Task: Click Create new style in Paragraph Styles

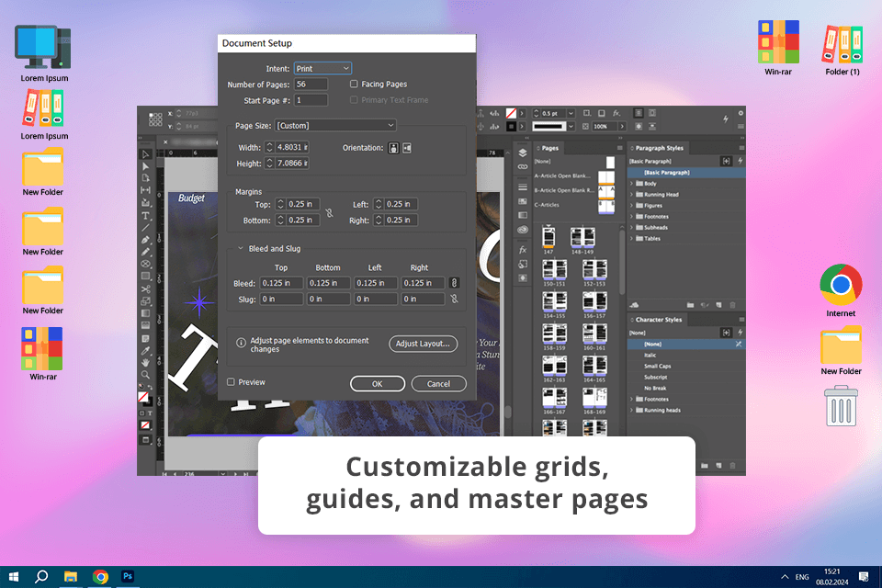Action: pyautogui.click(x=718, y=305)
